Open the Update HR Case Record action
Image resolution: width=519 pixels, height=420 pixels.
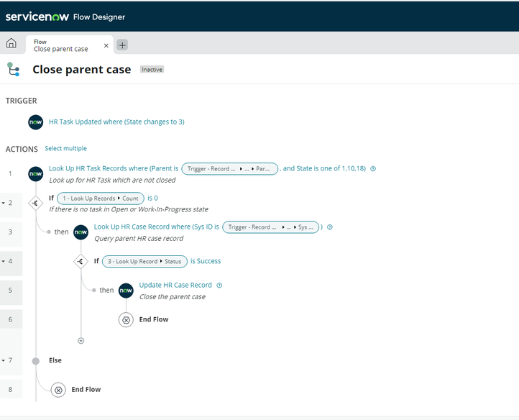point(175,286)
